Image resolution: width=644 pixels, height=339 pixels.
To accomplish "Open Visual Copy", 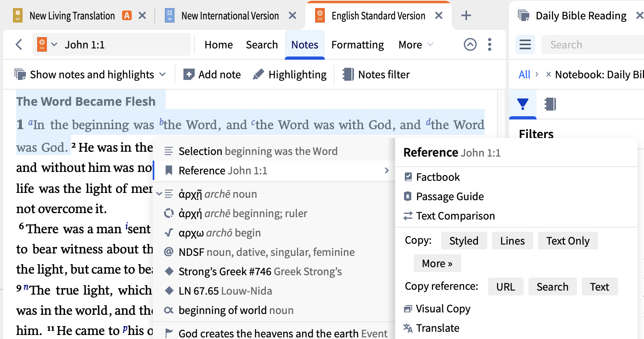I will pos(437,309).
